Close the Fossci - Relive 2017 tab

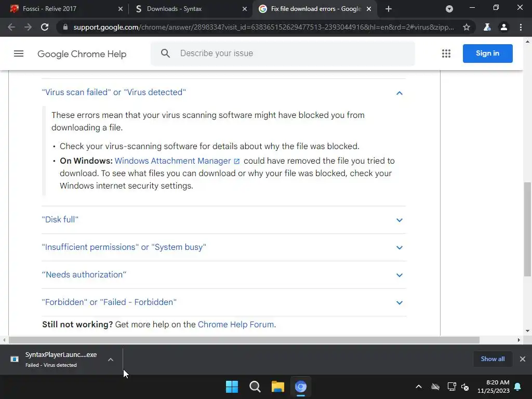[121, 9]
